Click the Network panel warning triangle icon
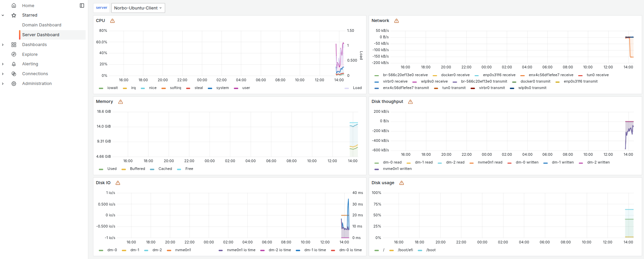 click(397, 21)
